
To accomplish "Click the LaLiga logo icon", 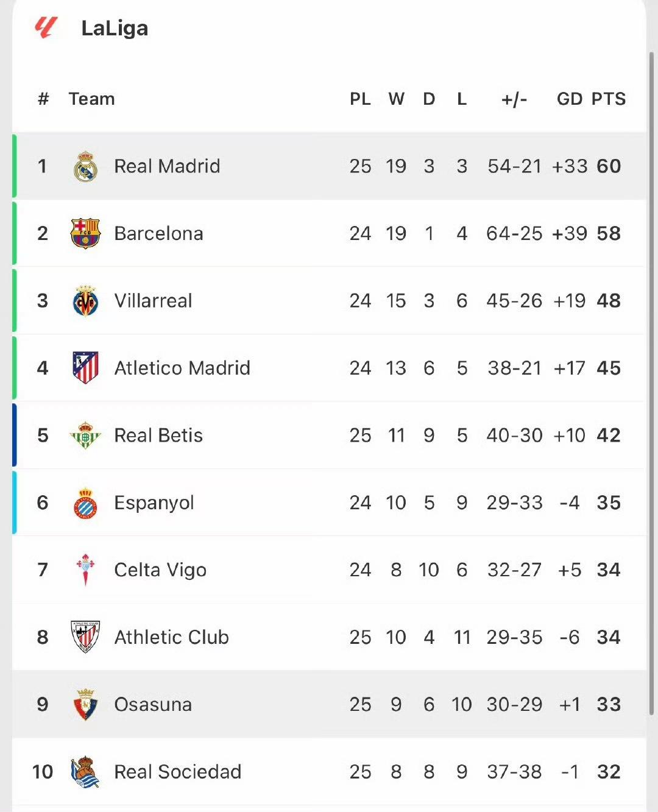I will tap(46, 27).
